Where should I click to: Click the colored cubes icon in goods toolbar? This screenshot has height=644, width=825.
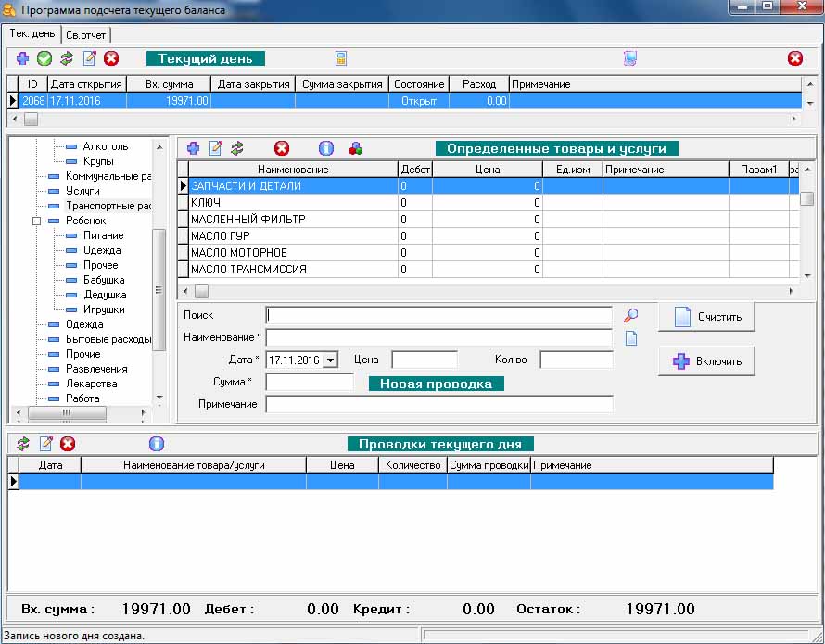pyautogui.click(x=356, y=148)
